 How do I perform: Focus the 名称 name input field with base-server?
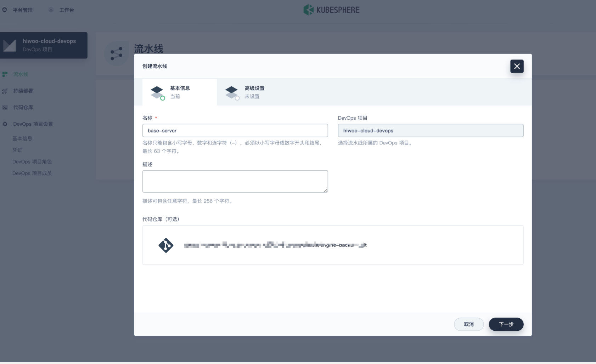click(235, 131)
